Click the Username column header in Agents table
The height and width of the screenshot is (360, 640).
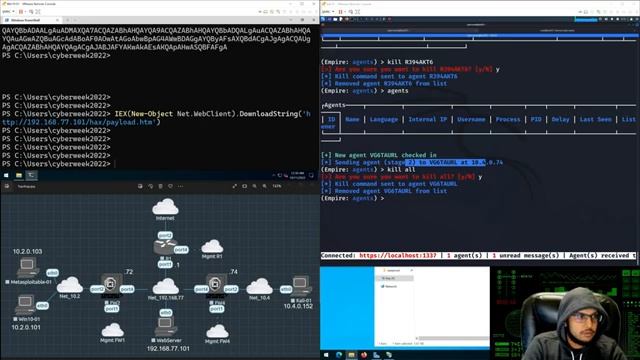(471, 119)
